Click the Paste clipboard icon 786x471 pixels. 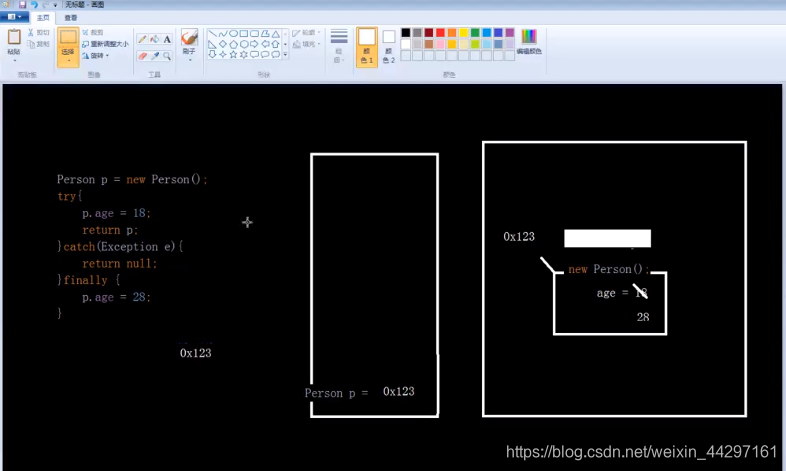point(14,37)
